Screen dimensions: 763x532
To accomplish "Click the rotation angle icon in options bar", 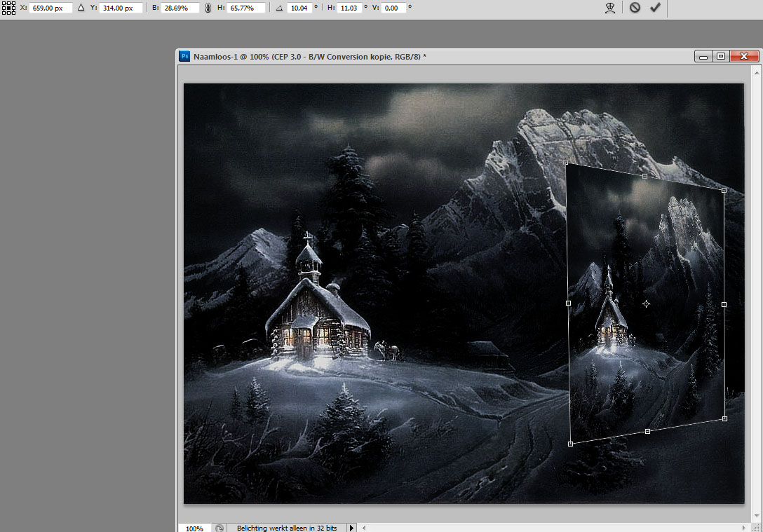I will pyautogui.click(x=279, y=8).
